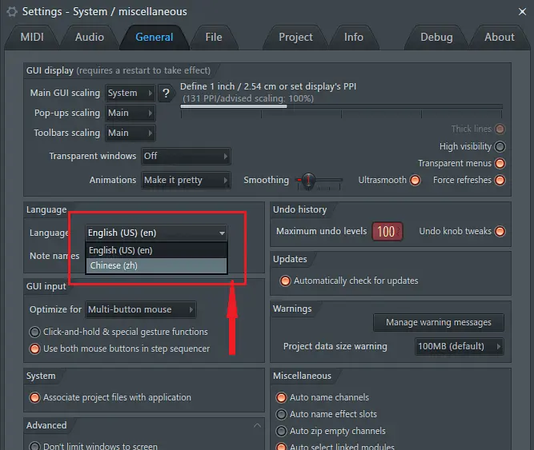This screenshot has width=534, height=450.
Task: Toggle Undo knob tweaks
Action: coord(500,231)
